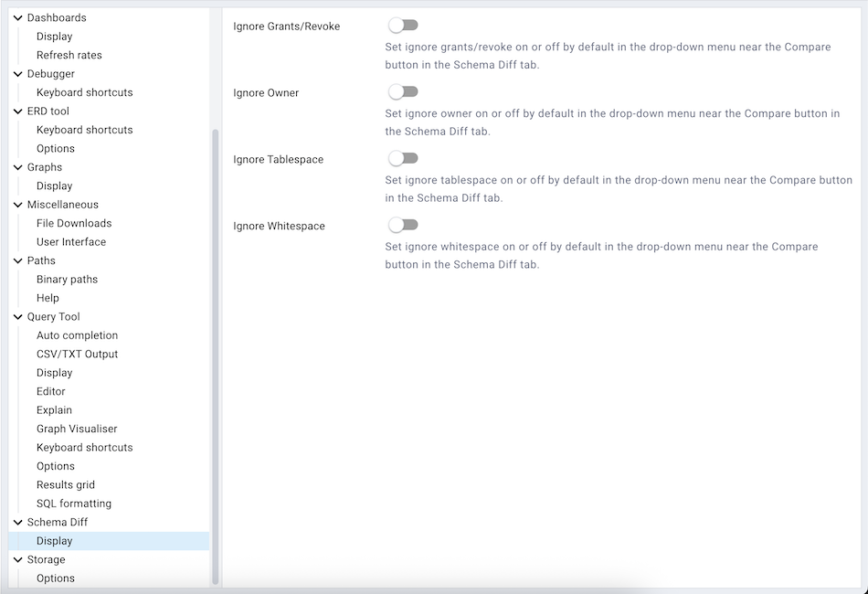Viewport: 868px width, 594px height.
Task: Select Graph Visualiser settings
Action: (76, 429)
